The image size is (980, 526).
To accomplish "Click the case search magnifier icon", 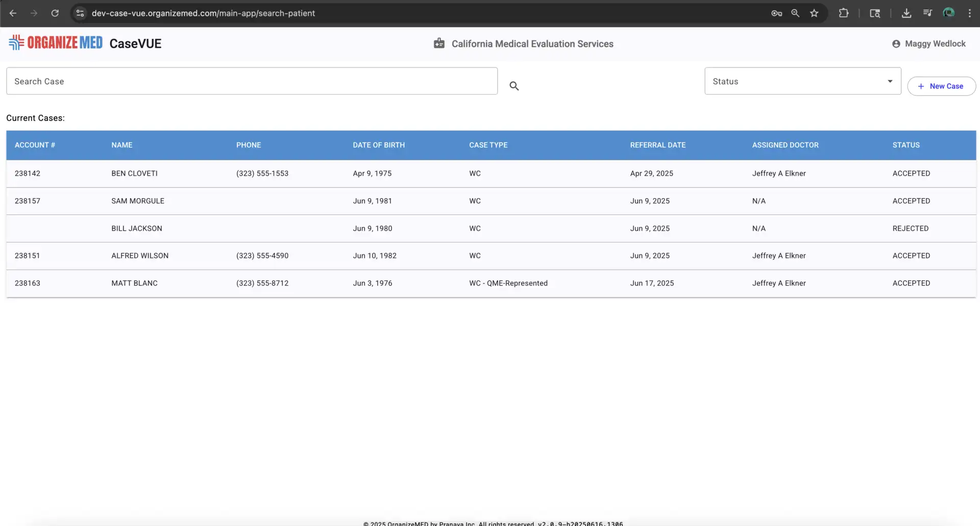I will 514,86.
